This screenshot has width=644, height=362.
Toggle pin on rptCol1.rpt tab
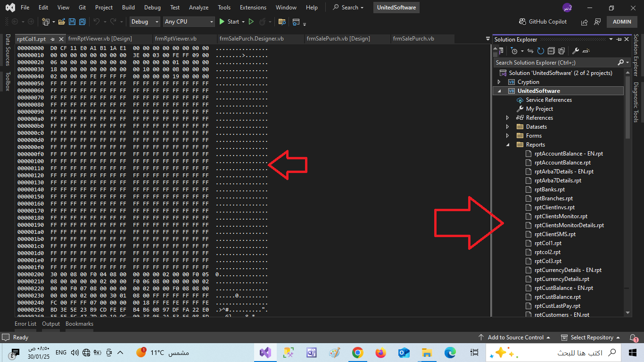click(x=53, y=39)
